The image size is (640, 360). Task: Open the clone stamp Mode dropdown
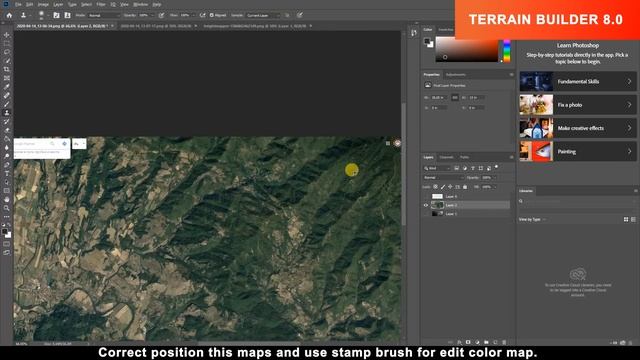click(x=104, y=15)
